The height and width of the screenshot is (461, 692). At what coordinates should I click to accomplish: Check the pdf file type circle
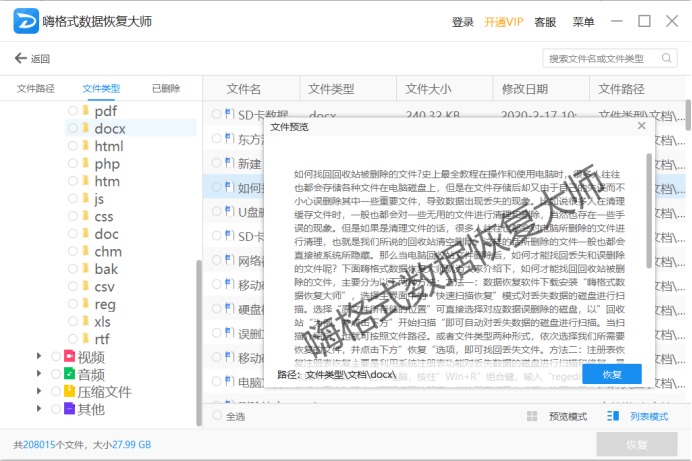[x=73, y=110]
